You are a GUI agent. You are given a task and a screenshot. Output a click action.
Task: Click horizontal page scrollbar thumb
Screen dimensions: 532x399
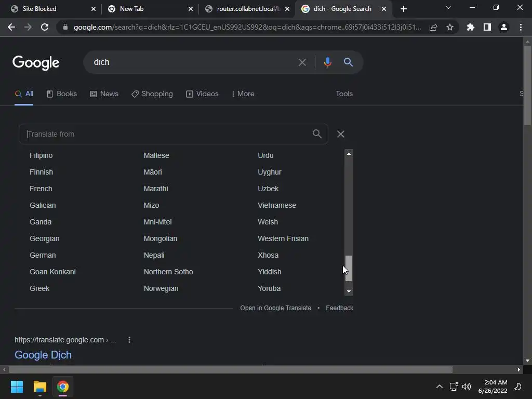click(x=231, y=369)
